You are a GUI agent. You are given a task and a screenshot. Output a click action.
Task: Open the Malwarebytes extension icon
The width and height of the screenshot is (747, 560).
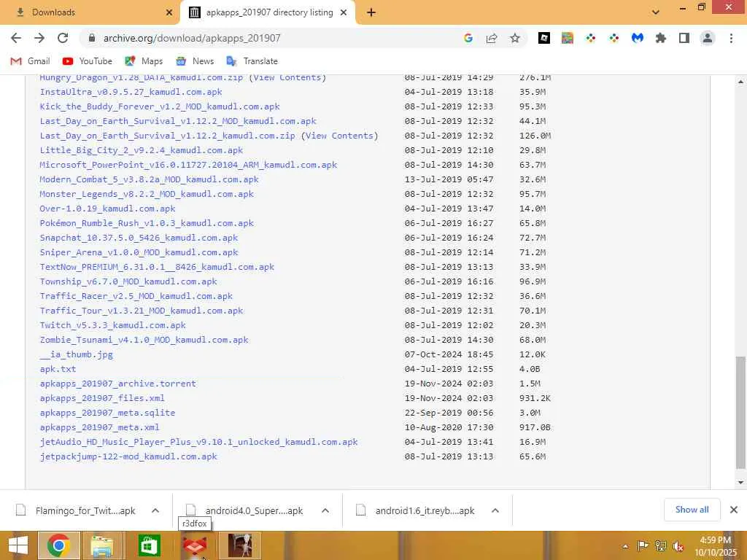pos(638,38)
